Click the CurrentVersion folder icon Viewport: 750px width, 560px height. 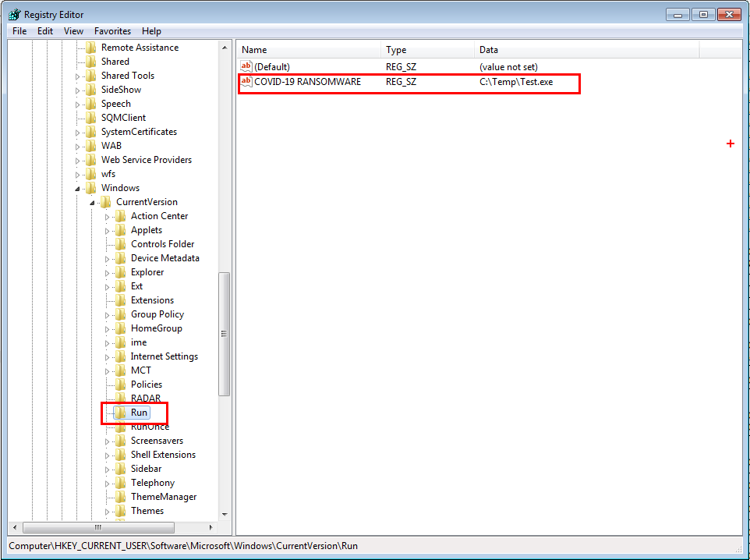[x=106, y=202]
